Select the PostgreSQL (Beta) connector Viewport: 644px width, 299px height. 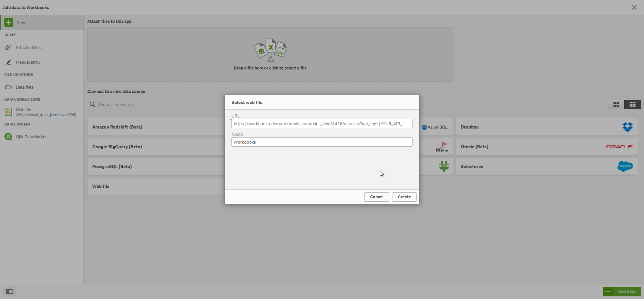click(x=156, y=166)
